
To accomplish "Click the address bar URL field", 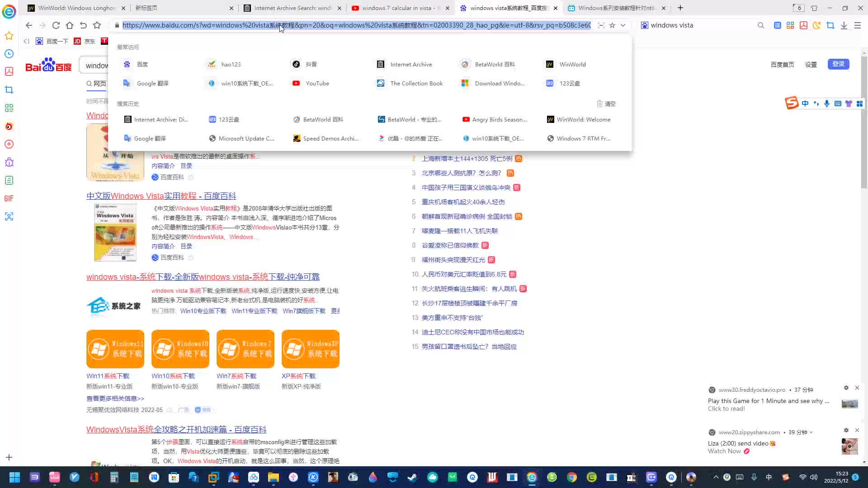I will [356, 25].
